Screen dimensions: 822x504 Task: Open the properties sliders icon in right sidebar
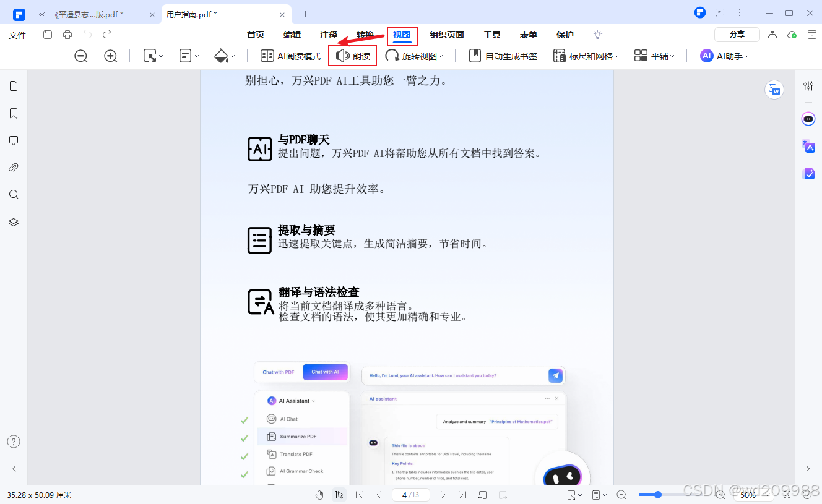tap(808, 86)
